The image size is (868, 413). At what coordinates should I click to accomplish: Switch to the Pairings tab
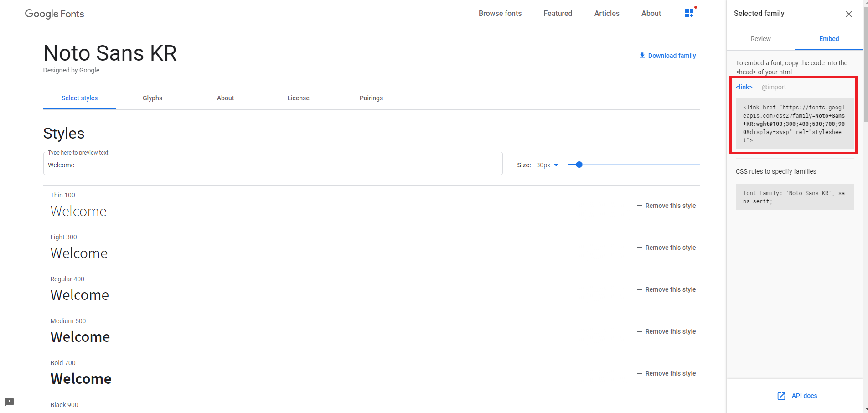tap(371, 98)
